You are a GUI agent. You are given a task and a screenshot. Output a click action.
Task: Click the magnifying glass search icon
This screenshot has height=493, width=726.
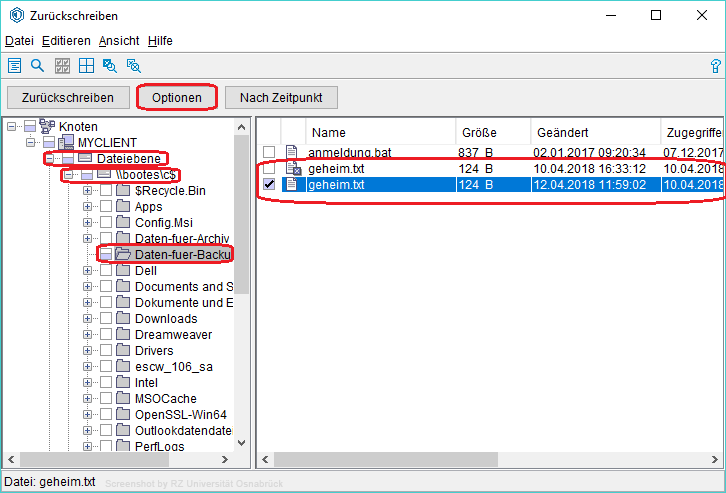click(37, 66)
